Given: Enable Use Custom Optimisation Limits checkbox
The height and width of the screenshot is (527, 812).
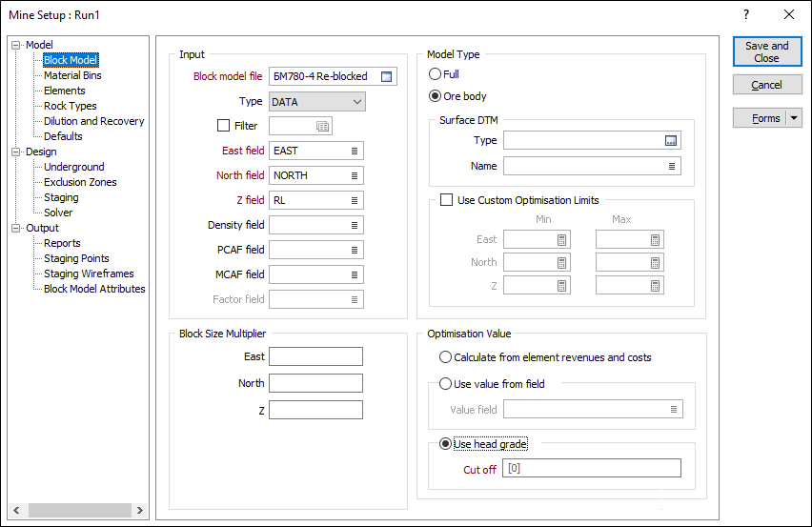Looking at the screenshot, I should [446, 200].
